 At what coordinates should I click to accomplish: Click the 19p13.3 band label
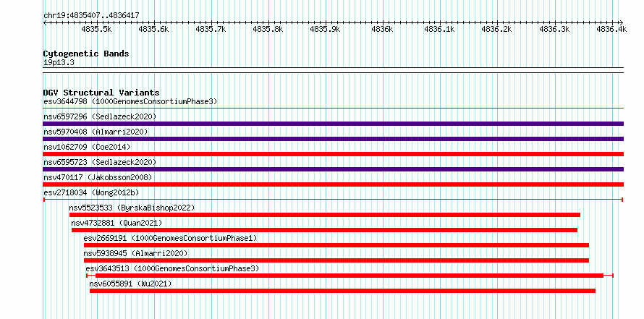(x=59, y=63)
